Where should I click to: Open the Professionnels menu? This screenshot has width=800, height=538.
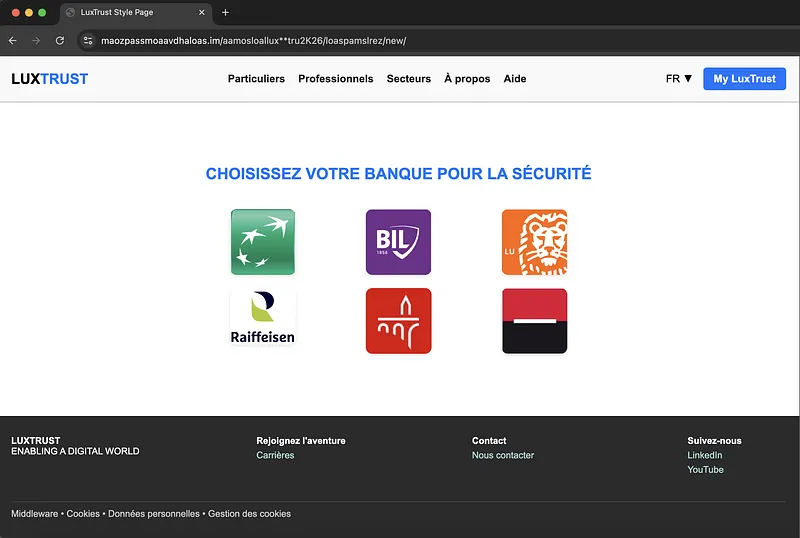click(336, 79)
